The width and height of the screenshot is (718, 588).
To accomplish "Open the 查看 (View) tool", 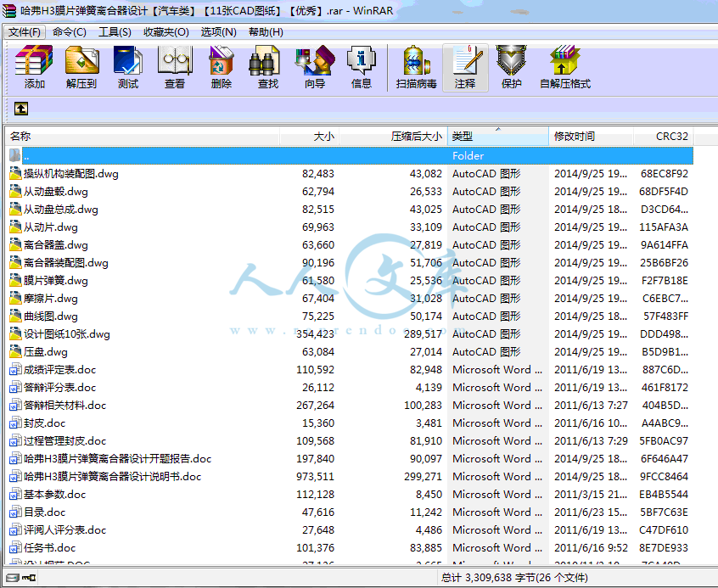I will [x=175, y=67].
